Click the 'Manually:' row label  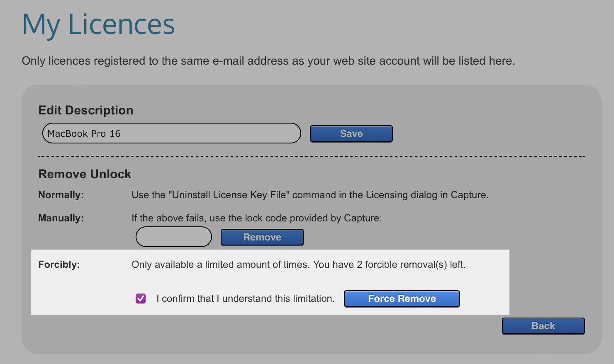[x=61, y=218]
